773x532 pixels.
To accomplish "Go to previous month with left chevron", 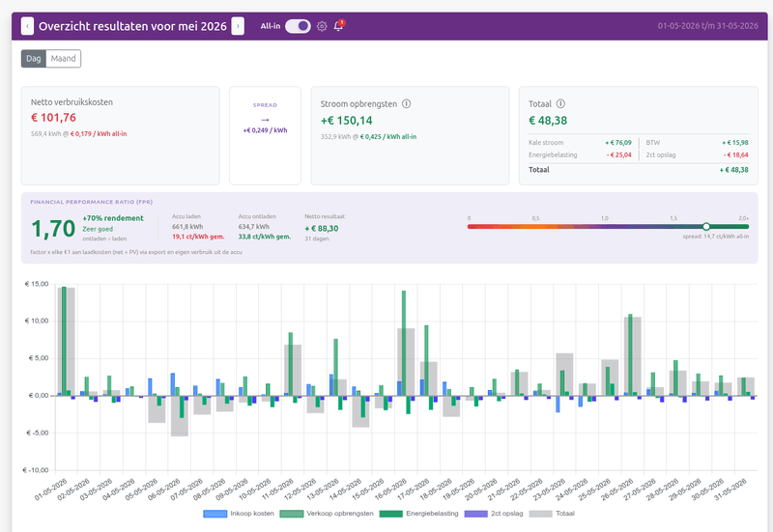I will (x=27, y=26).
